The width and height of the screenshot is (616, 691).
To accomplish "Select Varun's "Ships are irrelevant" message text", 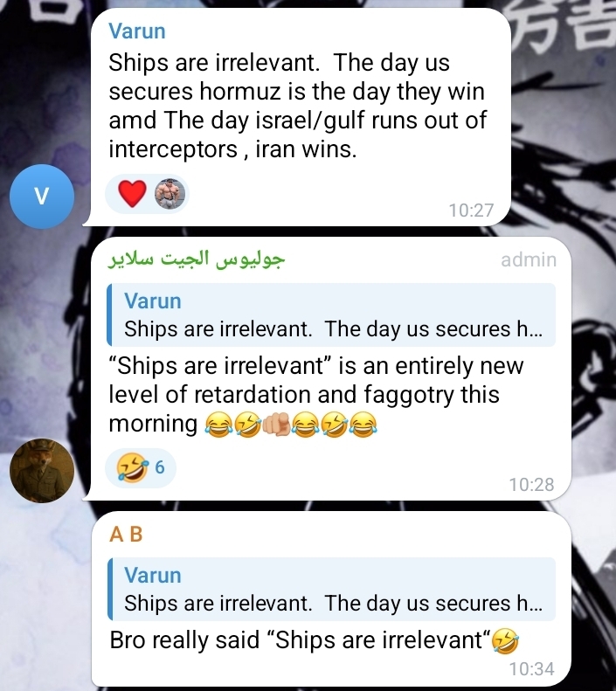I will [x=297, y=106].
